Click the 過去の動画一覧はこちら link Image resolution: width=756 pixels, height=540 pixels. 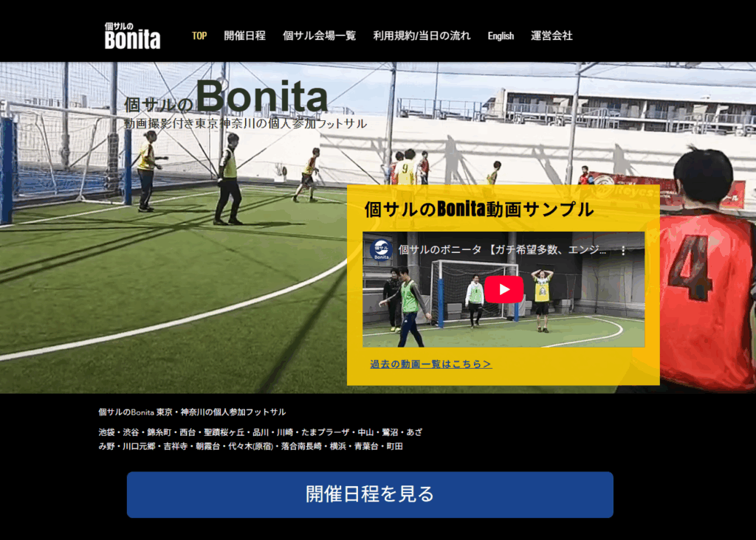click(431, 364)
